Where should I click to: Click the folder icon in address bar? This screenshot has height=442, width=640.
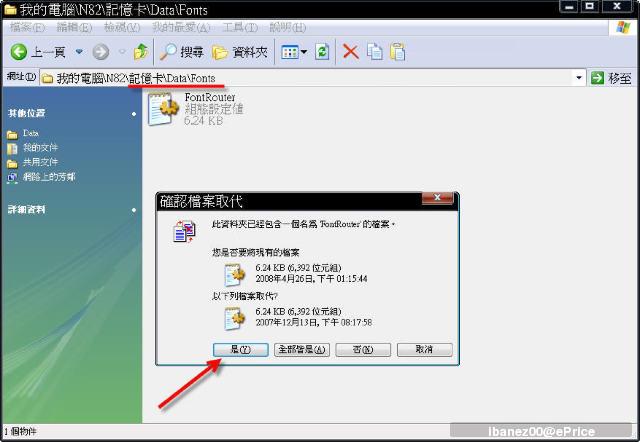[x=48, y=78]
